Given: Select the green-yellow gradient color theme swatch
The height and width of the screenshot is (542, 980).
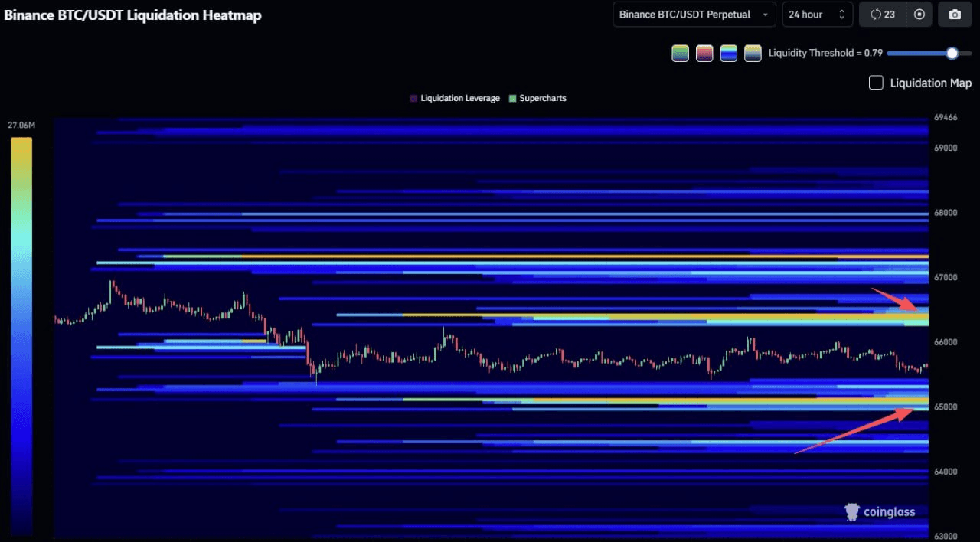Looking at the screenshot, I should pos(680,54).
